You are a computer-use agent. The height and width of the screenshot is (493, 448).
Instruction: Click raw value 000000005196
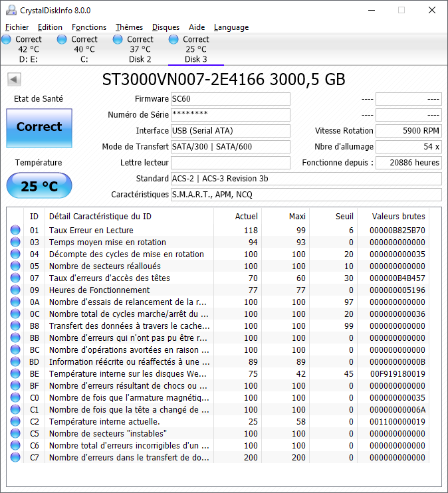[397, 290]
